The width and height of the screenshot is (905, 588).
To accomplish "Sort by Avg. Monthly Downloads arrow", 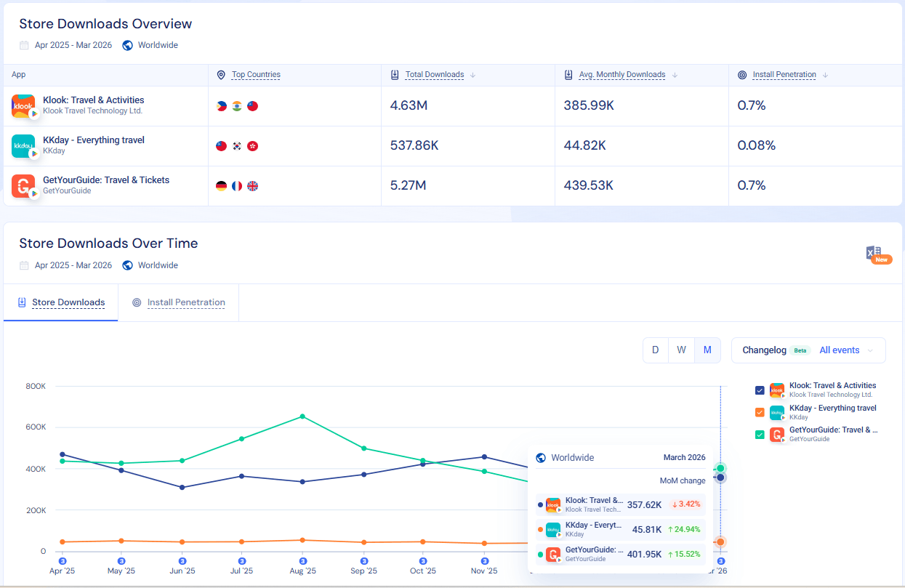I will pyautogui.click(x=675, y=75).
